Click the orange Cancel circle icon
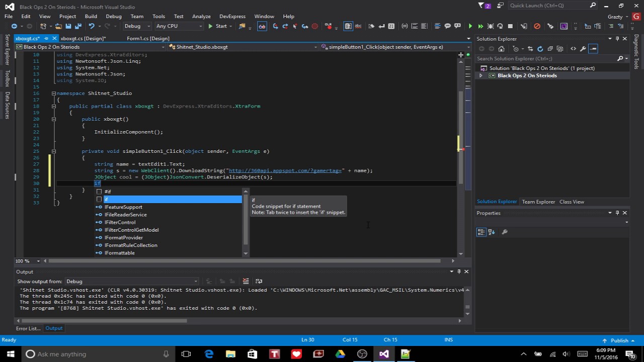Screen dimensions: 644x362 tap(537, 26)
